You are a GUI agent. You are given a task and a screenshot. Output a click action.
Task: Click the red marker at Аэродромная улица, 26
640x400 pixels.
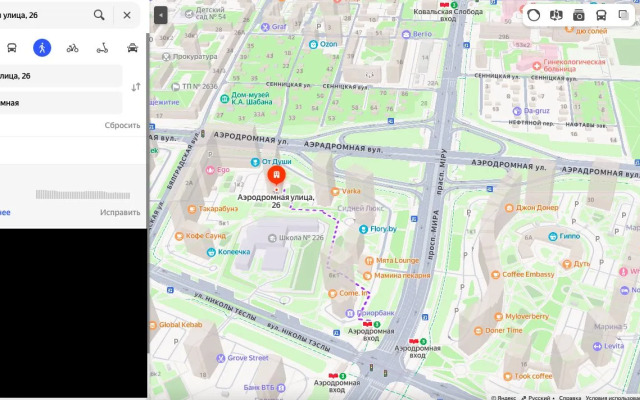point(275,174)
